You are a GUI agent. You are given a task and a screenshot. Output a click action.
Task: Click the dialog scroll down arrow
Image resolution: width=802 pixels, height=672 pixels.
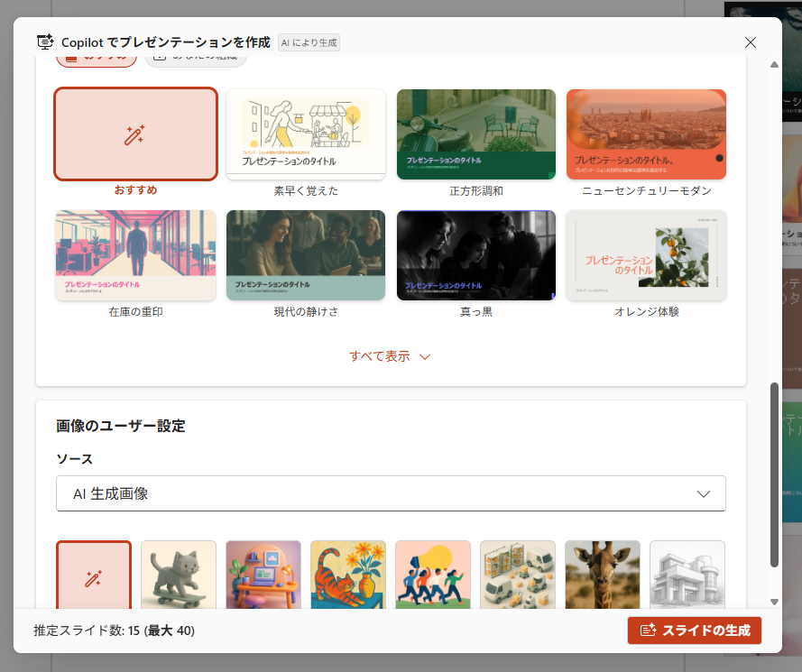pyautogui.click(x=774, y=602)
